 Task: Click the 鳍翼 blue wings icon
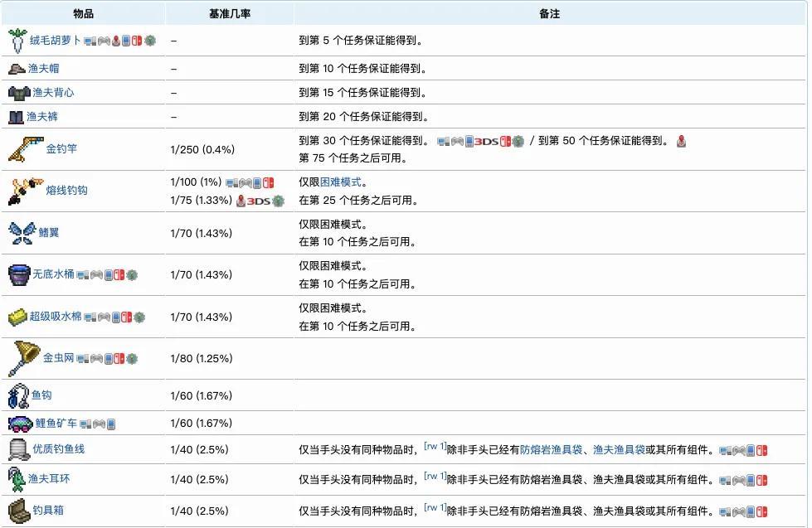tap(20, 233)
